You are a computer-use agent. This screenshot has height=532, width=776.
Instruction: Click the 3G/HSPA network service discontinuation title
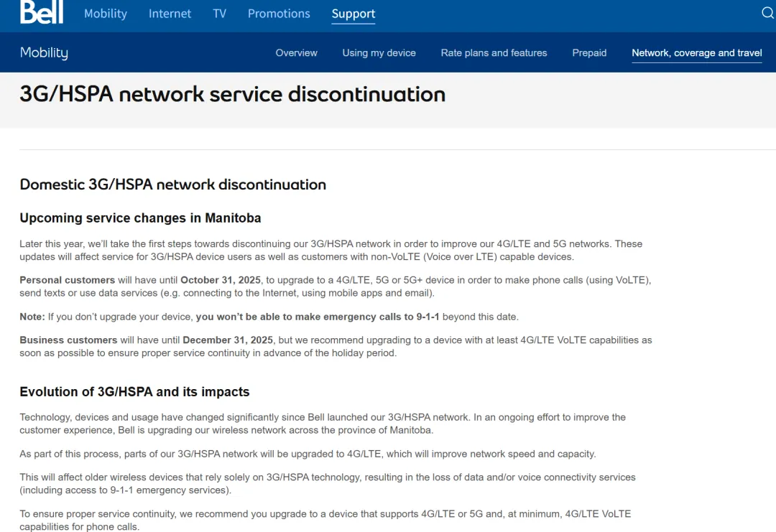pos(232,94)
